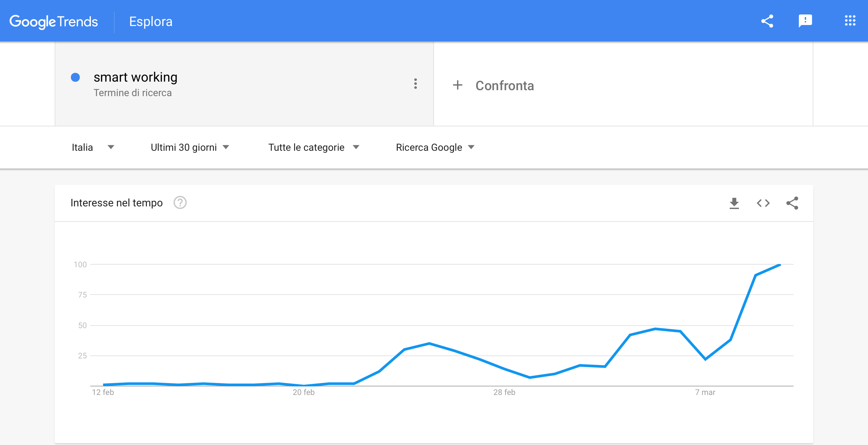Click the blue color dot for smart working
868x445 pixels.
75,77
